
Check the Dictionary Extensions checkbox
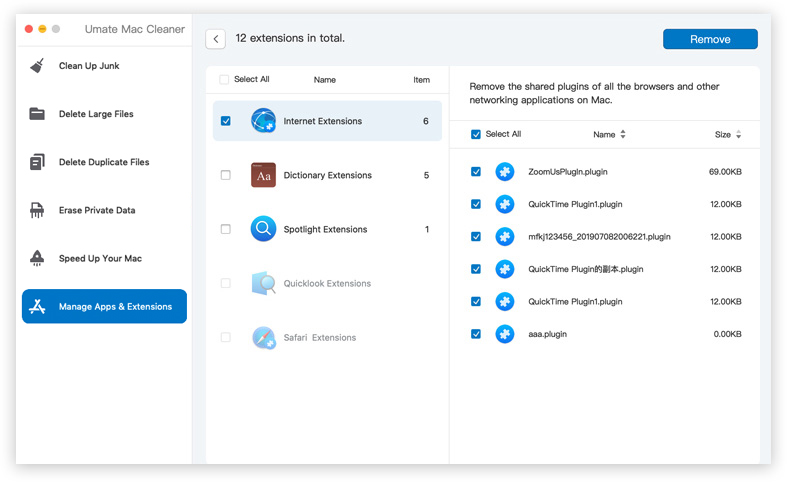pos(226,175)
